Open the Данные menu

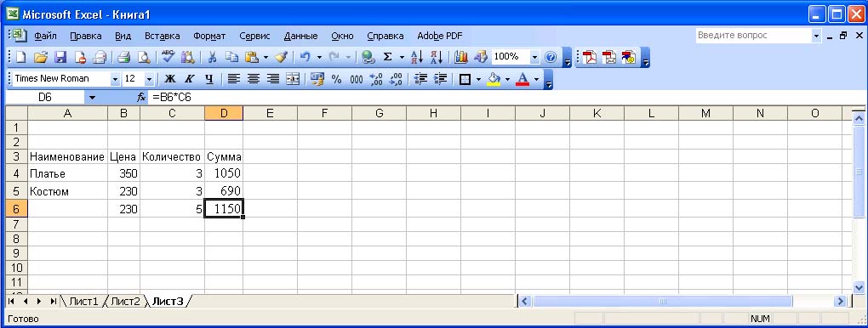[x=300, y=36]
